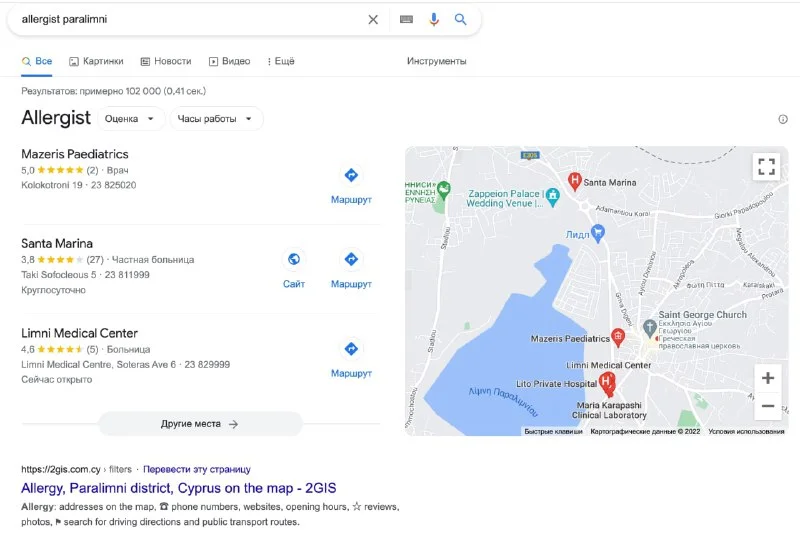Open the Оценка rating filter dropdown
The width and height of the screenshot is (800, 541).
[x=131, y=119]
